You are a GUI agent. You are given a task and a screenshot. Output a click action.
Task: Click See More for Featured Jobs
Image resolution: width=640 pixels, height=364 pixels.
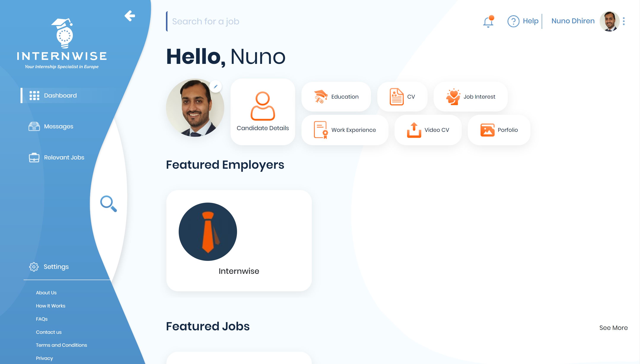pyautogui.click(x=614, y=327)
